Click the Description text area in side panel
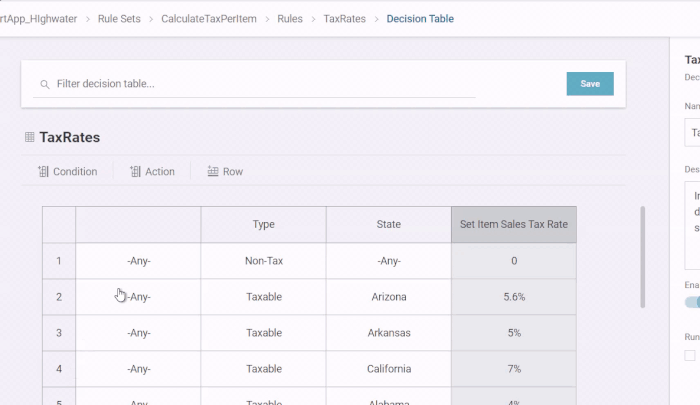The height and width of the screenshot is (405, 700). tap(691, 225)
